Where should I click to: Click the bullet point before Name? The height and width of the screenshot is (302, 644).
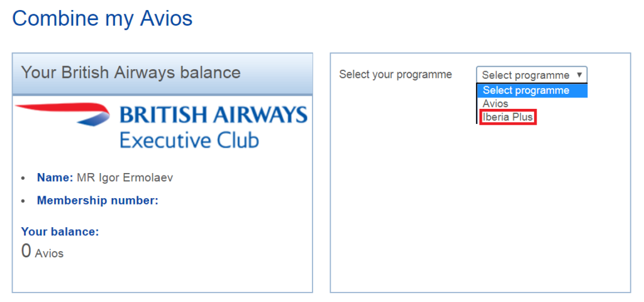[x=24, y=178]
